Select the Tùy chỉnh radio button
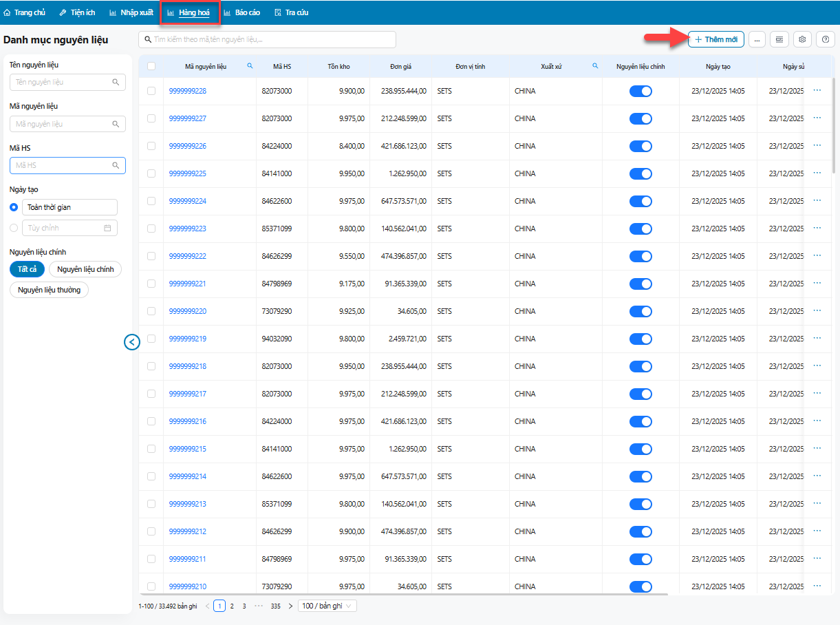840x625 pixels. [14, 228]
